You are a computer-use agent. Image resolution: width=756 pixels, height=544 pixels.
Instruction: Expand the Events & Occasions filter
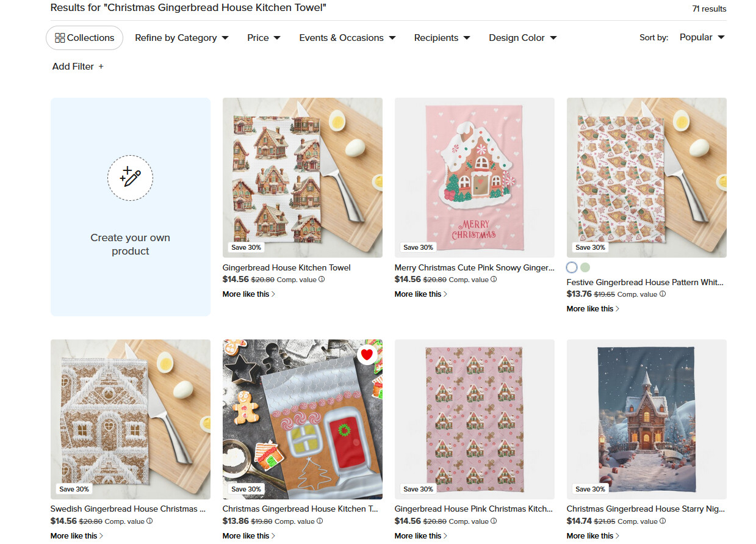tap(347, 38)
